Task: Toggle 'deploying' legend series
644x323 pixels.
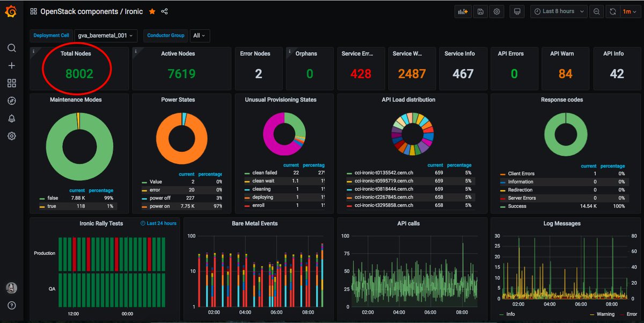Action: (x=262, y=197)
